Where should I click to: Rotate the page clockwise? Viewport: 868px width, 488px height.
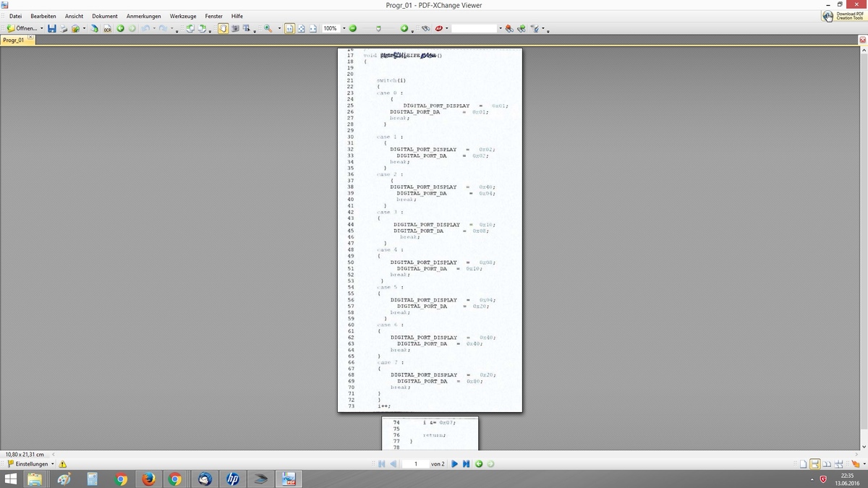201,28
